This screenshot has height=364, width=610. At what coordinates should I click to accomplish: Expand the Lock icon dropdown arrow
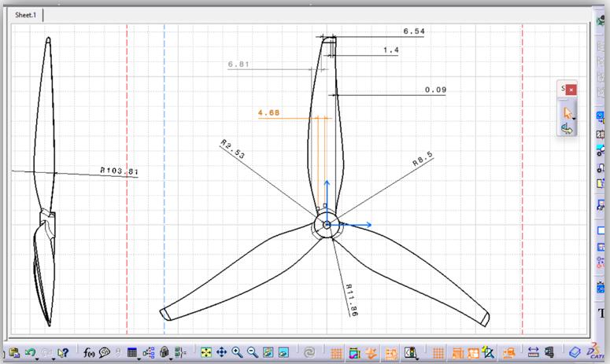(x=171, y=359)
